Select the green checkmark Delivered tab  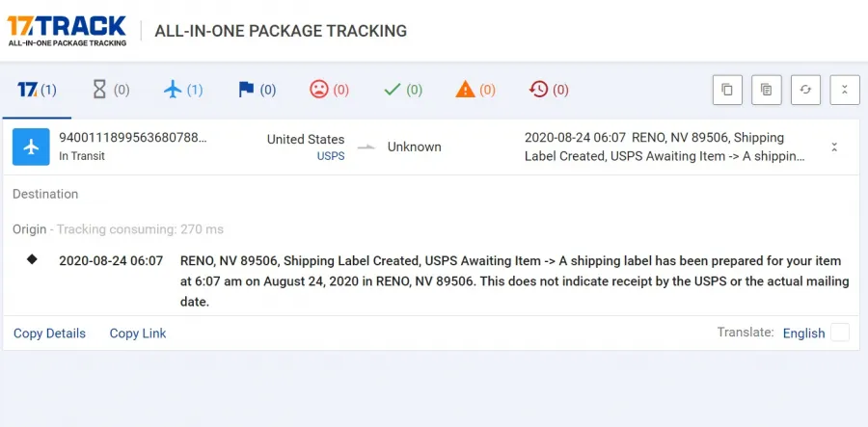click(402, 90)
